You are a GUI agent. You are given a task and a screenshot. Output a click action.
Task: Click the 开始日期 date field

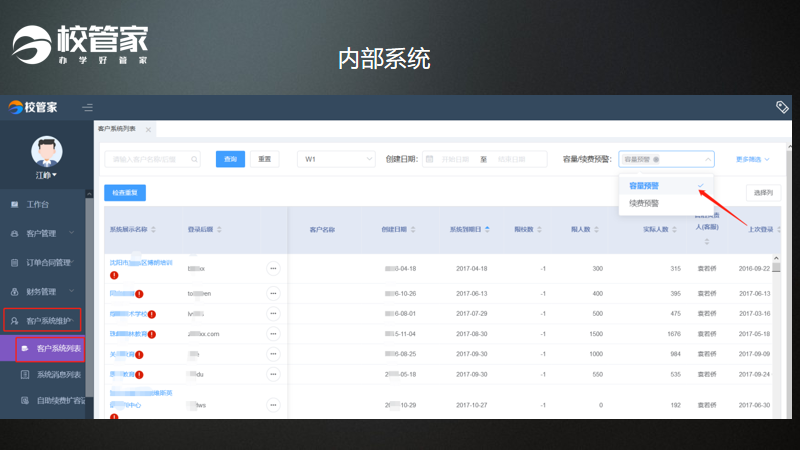[455, 159]
